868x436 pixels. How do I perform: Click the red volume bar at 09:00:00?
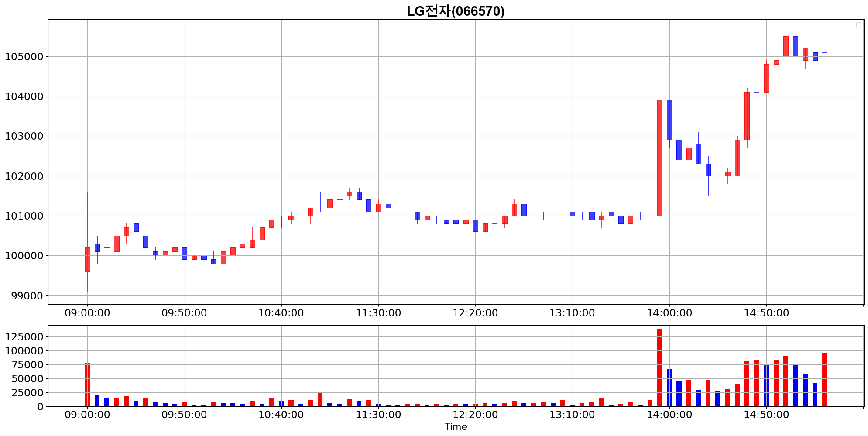[87, 385]
